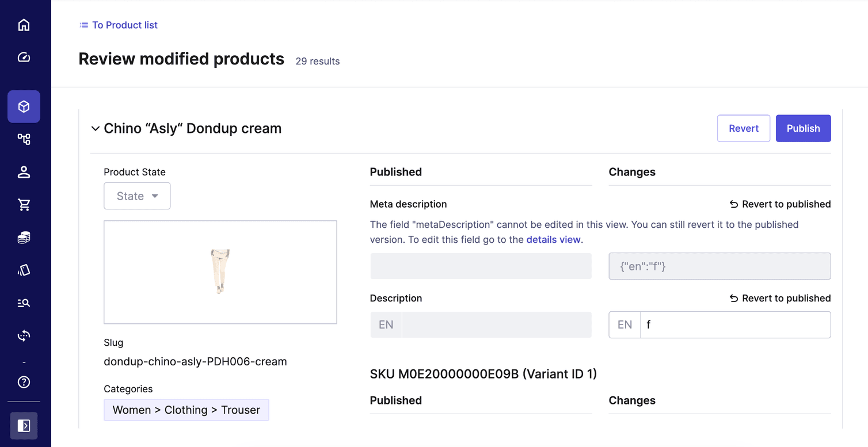The height and width of the screenshot is (447, 868).
Task: Open the Help question mark icon
Action: [24, 382]
